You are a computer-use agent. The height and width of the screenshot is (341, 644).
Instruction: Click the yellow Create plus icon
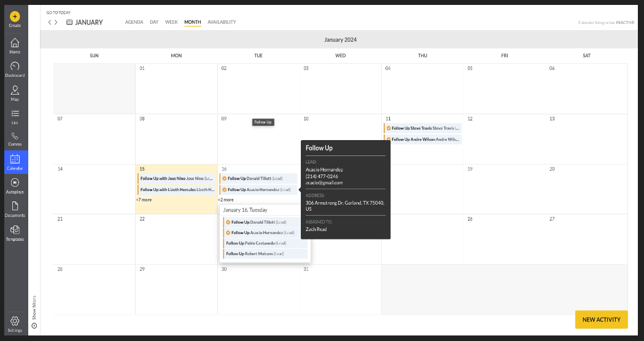click(x=15, y=17)
